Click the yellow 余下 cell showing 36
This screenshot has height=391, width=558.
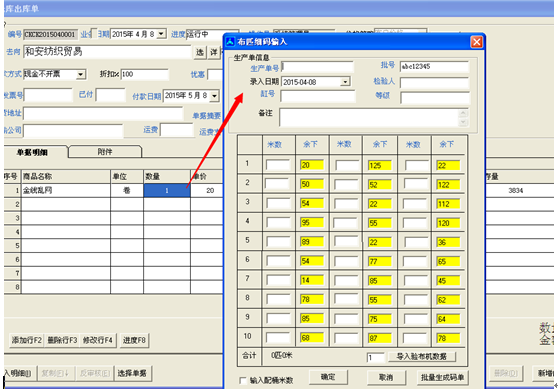click(448, 242)
